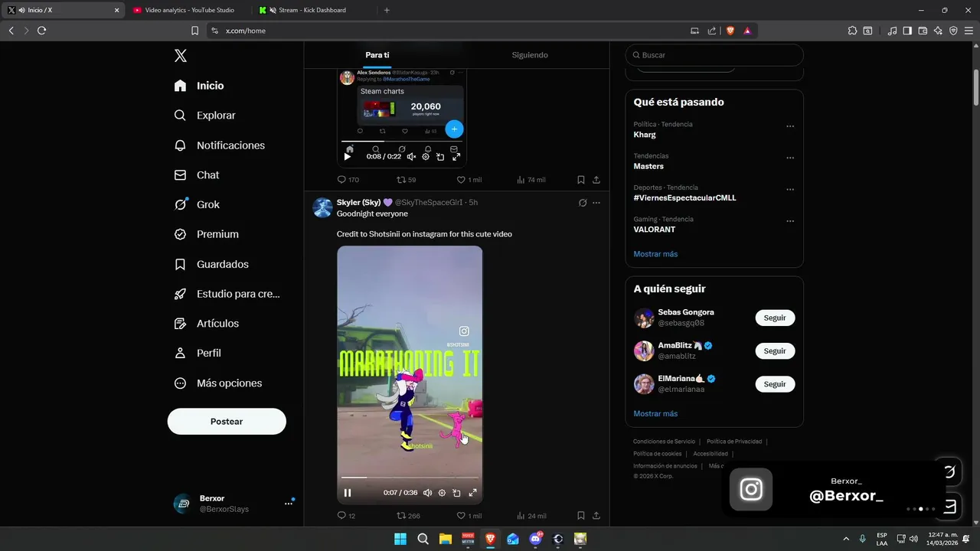Click the Brave Shields lion icon
The height and width of the screenshot is (551, 980).
[x=730, y=31]
